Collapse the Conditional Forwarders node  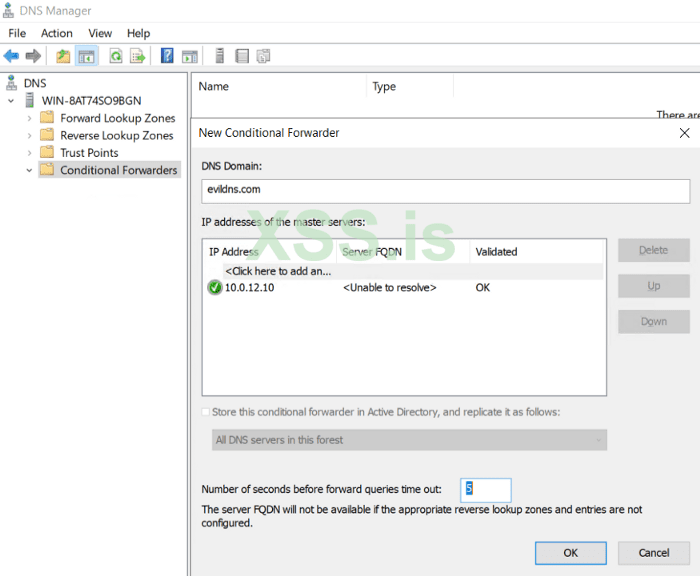tap(29, 171)
